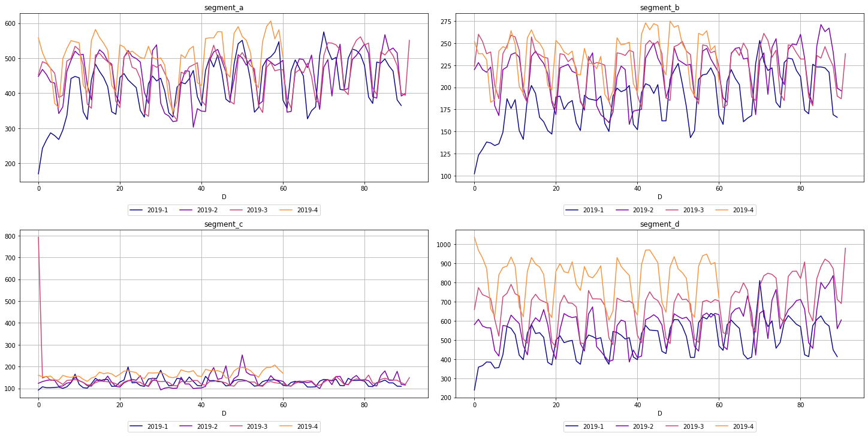Screen dimensions: 868x436
Task: Click the 800 y-axis tick of segment_c
Action: coord(10,236)
